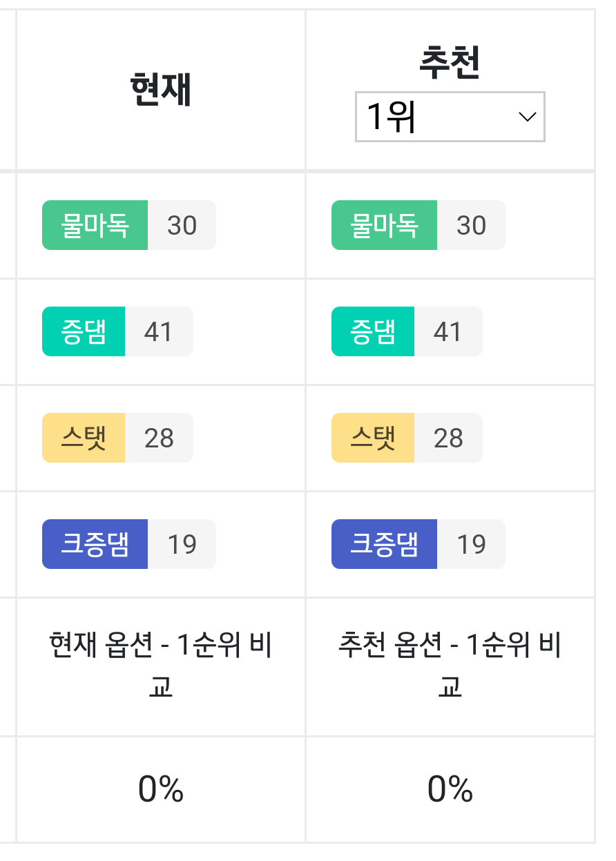Click the 0% result under 추천 column
The height and width of the screenshot is (861, 616).
pyautogui.click(x=450, y=789)
